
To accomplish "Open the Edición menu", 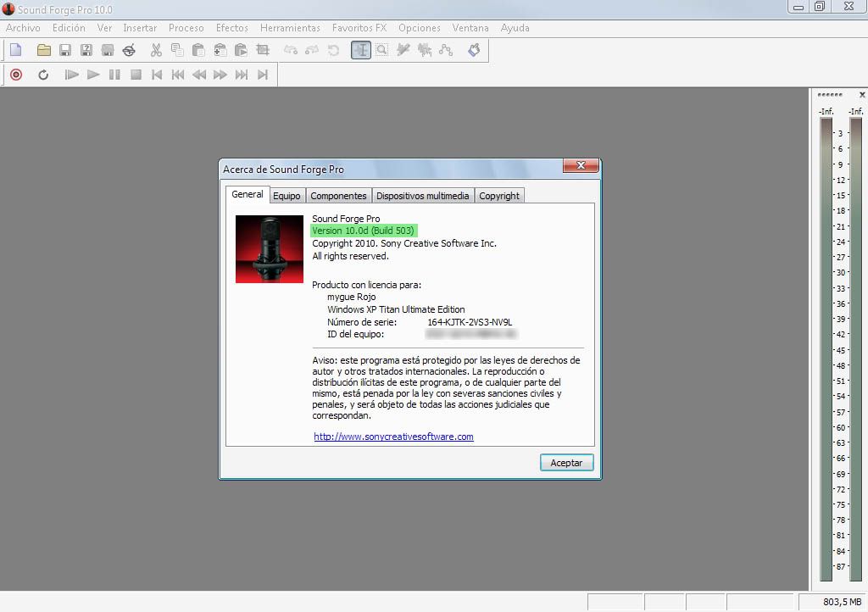I will 69,28.
